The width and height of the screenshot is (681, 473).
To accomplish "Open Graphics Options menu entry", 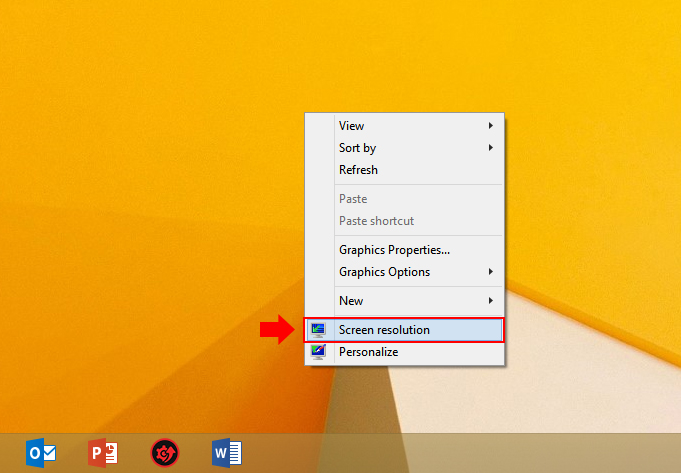I will [x=404, y=272].
